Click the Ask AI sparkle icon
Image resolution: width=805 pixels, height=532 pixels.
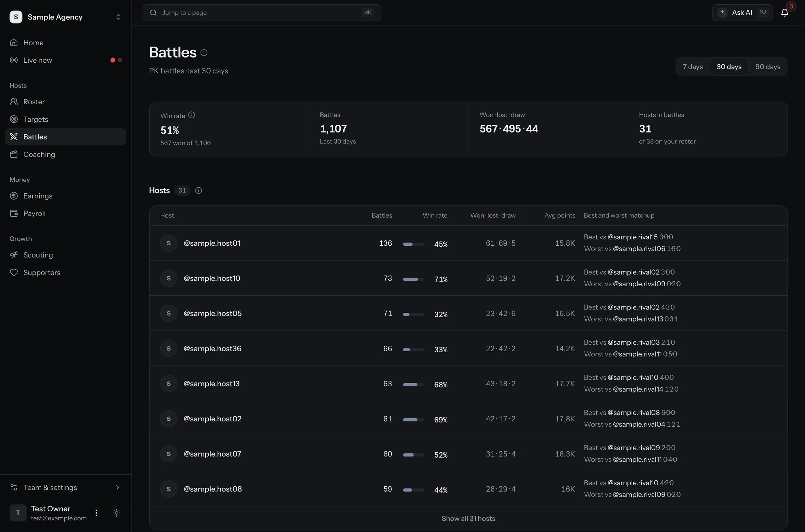click(x=723, y=12)
